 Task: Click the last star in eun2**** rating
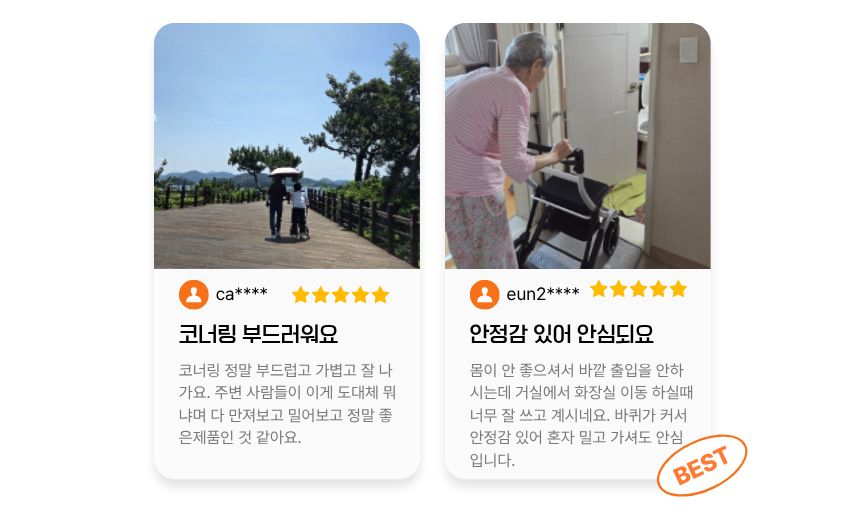[678, 289]
